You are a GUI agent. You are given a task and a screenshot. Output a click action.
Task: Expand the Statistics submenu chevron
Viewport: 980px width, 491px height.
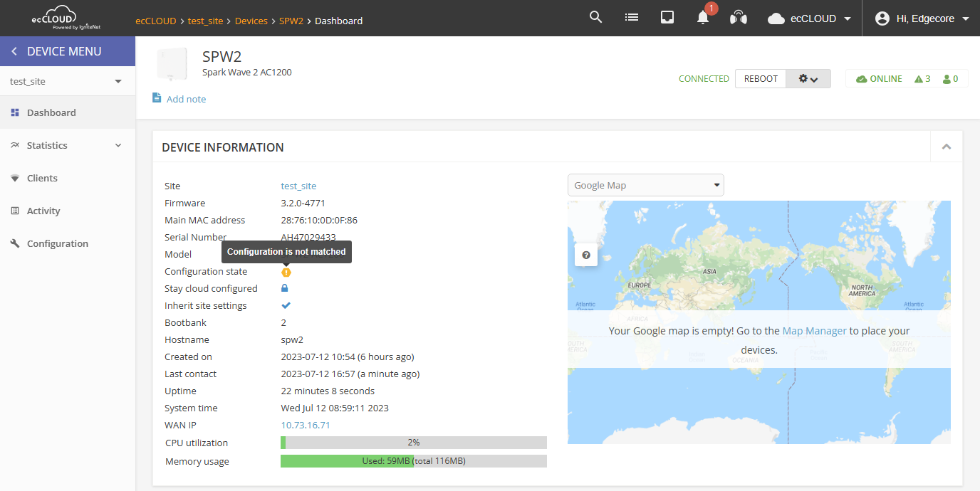click(x=118, y=145)
